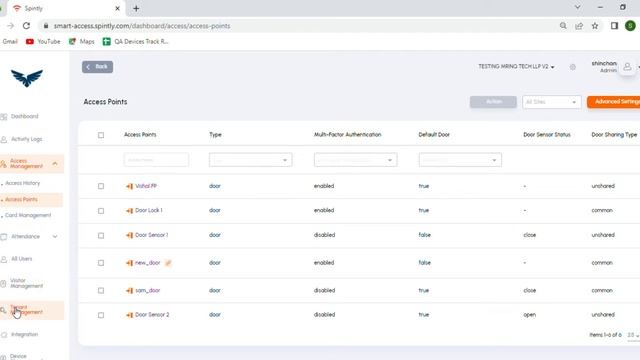Open the Door Sensor 2 access point link
The height and width of the screenshot is (360, 640).
(152, 315)
